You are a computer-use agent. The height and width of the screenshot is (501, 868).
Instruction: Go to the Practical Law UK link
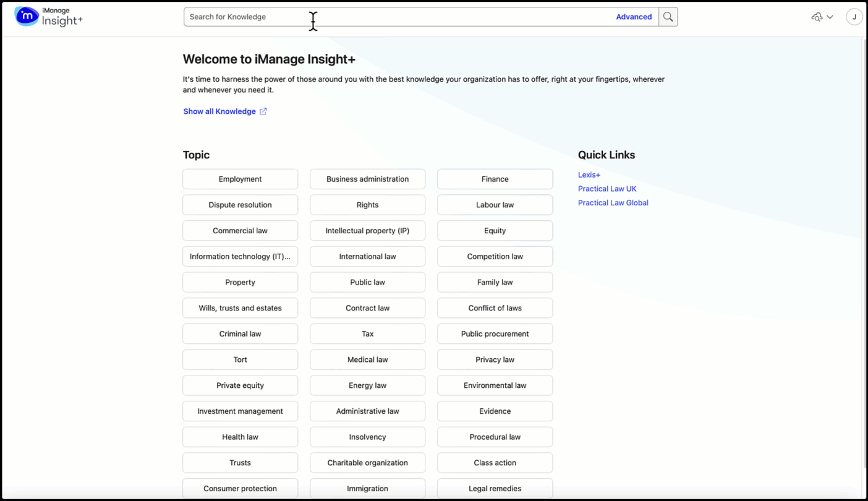[x=607, y=189]
